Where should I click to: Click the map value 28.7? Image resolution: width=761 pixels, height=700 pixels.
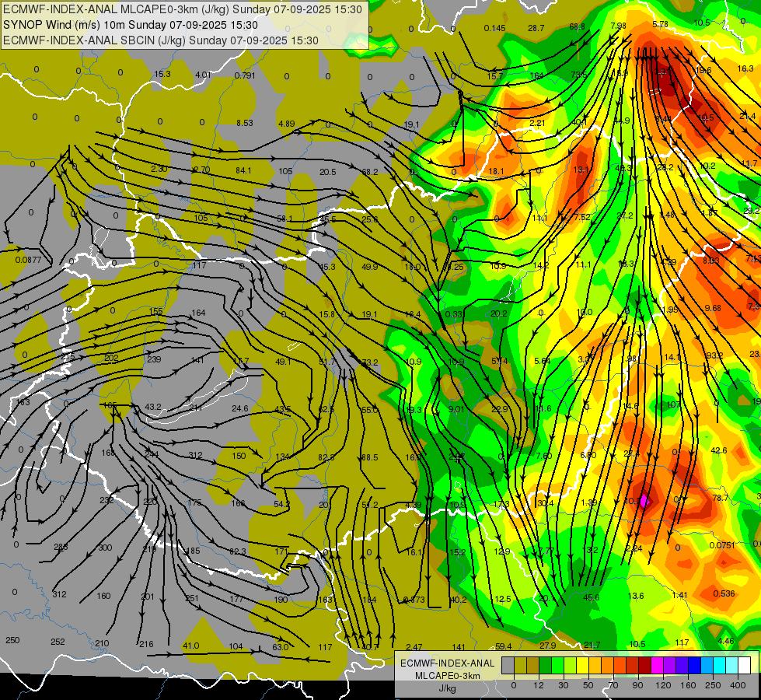click(x=536, y=28)
